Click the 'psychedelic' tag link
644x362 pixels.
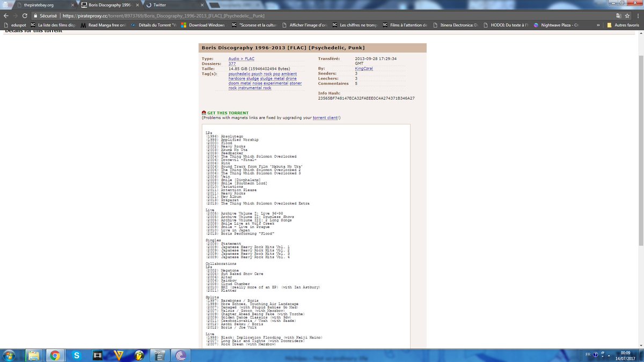tap(240, 73)
